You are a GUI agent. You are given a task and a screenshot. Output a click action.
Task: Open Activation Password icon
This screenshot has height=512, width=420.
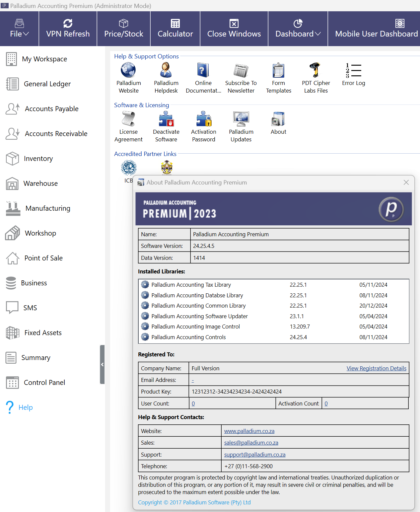click(x=204, y=127)
